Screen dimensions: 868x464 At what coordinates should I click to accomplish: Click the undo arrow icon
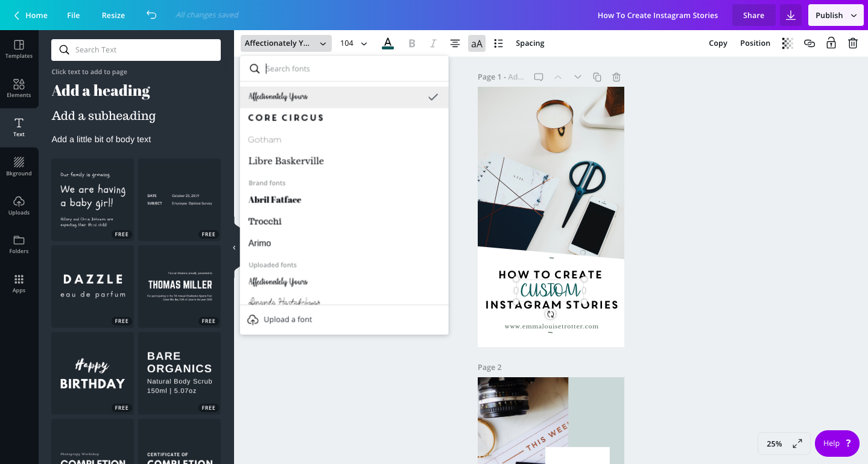[151, 15]
